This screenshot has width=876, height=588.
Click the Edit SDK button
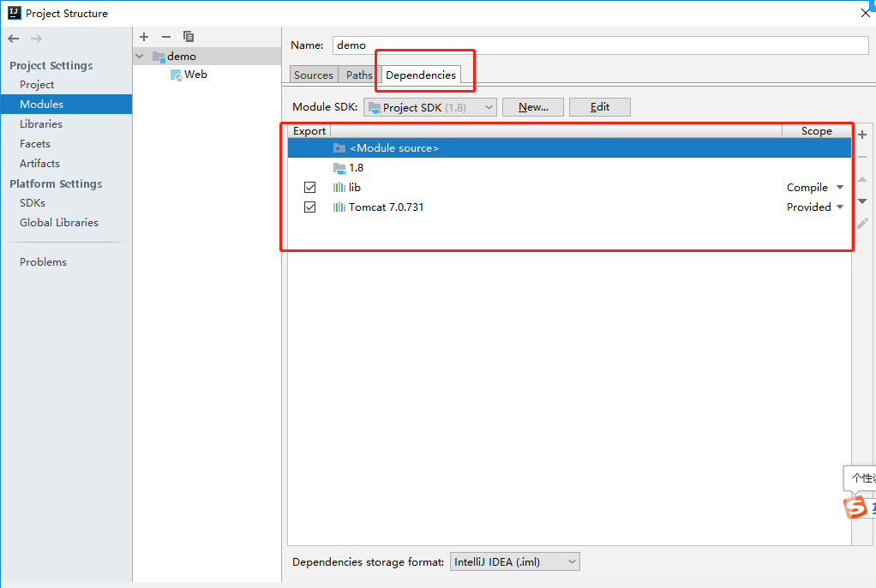click(600, 107)
